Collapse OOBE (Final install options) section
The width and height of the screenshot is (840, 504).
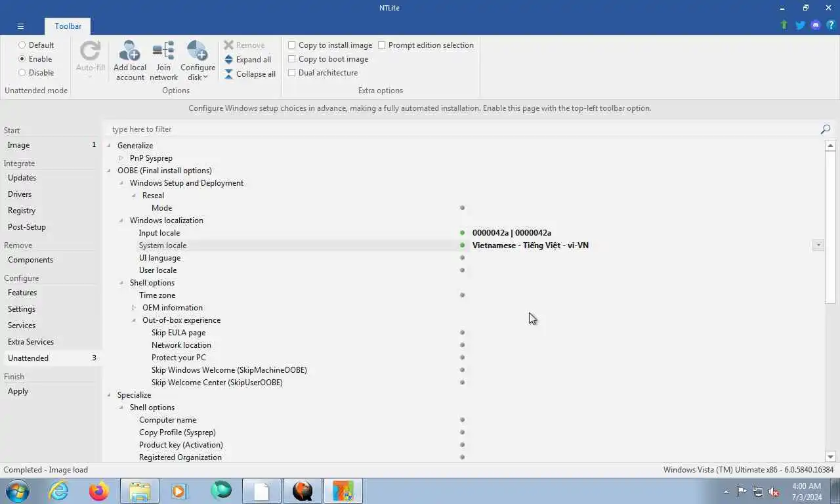point(109,171)
